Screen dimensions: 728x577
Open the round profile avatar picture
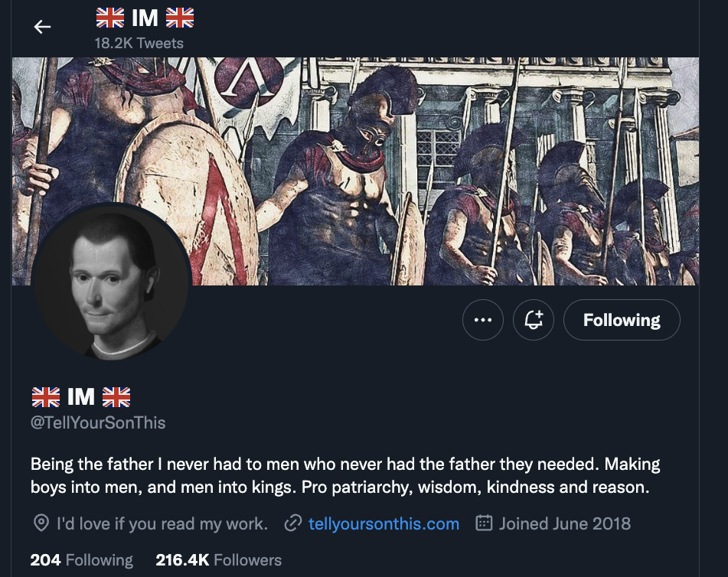111,282
